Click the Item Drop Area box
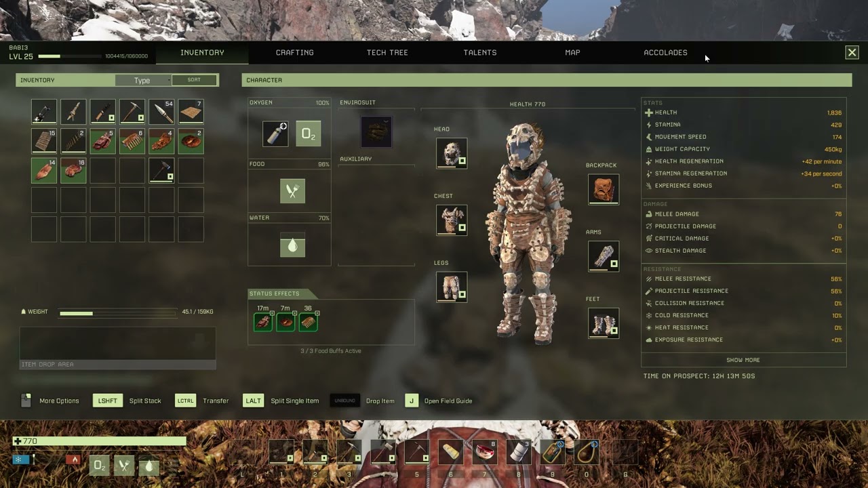Screen dimensions: 868x488 point(117,348)
